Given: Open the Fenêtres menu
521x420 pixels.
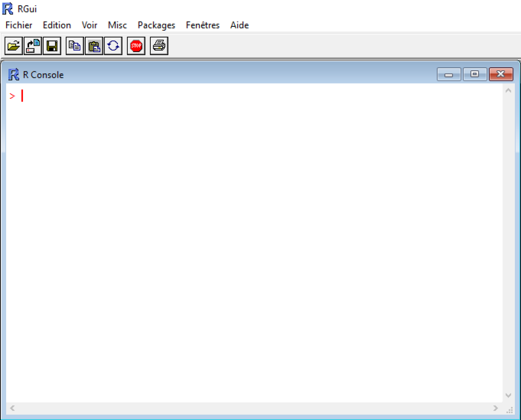Looking at the screenshot, I should point(203,25).
